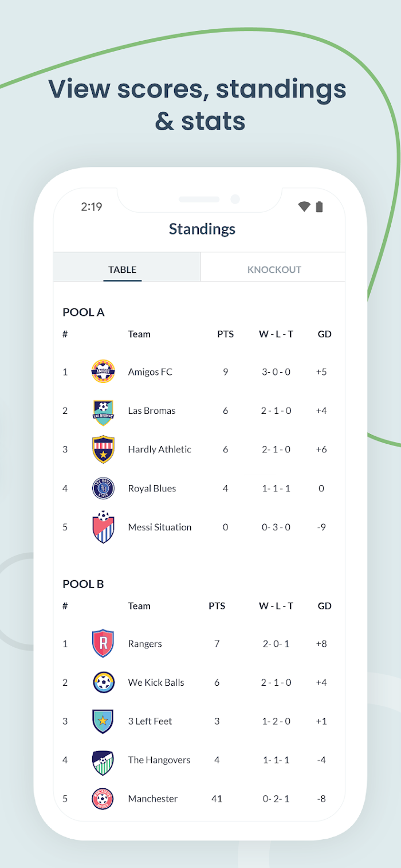Image resolution: width=401 pixels, height=868 pixels.
Task: Switch to the KNOCKOUT tab
Action: pyautogui.click(x=274, y=269)
